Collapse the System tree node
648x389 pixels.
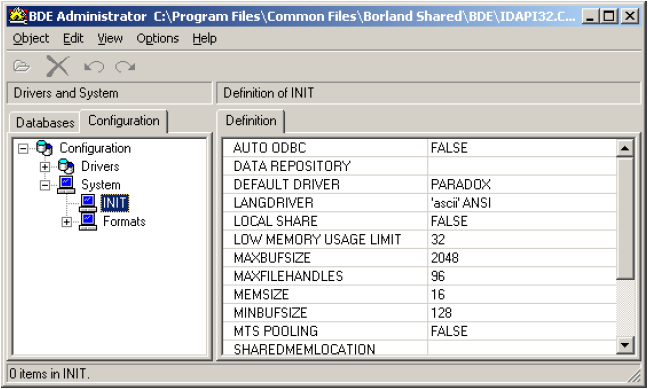(45, 185)
